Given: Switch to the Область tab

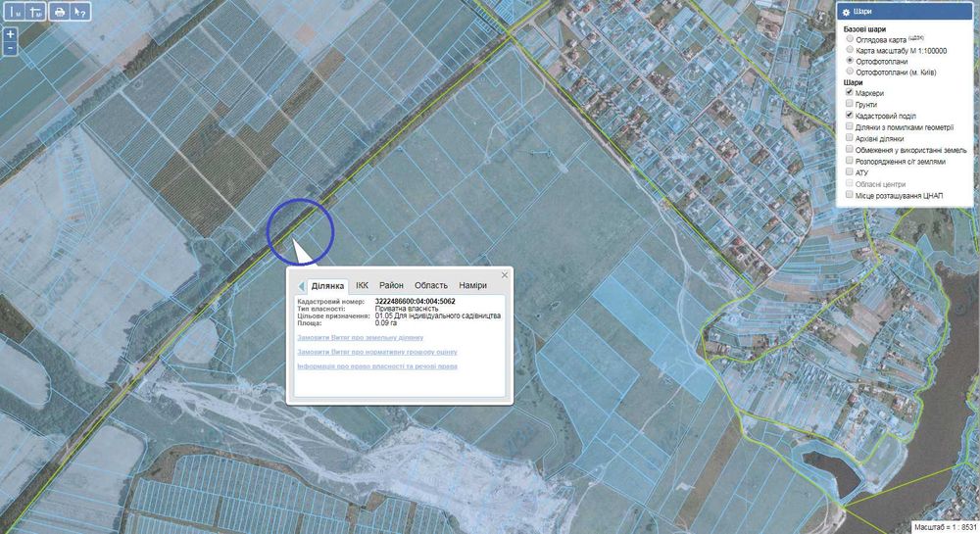Looking at the screenshot, I should pyautogui.click(x=431, y=285).
